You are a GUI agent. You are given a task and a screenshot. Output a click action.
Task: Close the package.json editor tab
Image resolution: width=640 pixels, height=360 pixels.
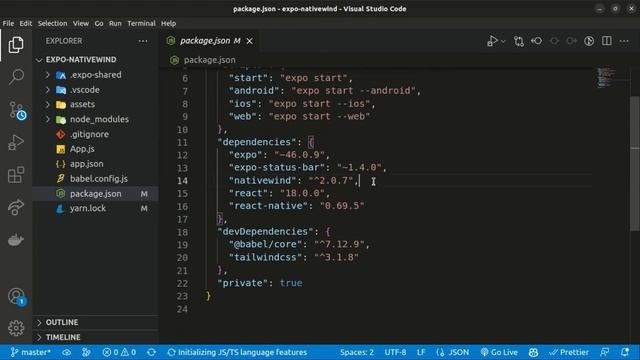click(249, 41)
